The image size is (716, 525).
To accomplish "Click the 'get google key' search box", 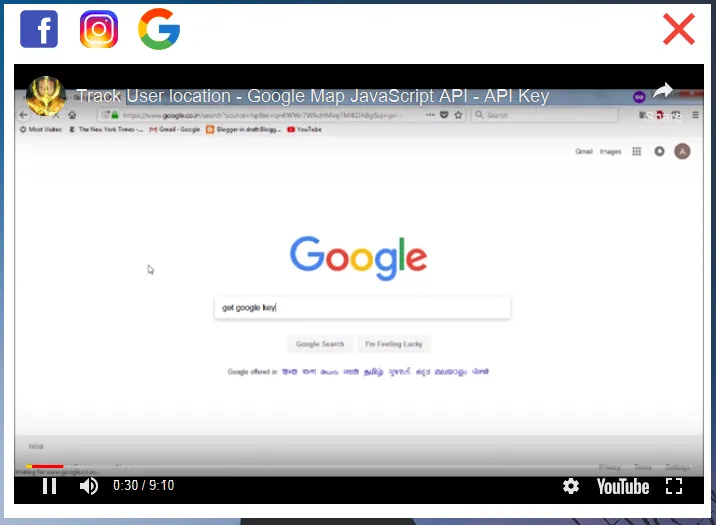I will point(362,308).
